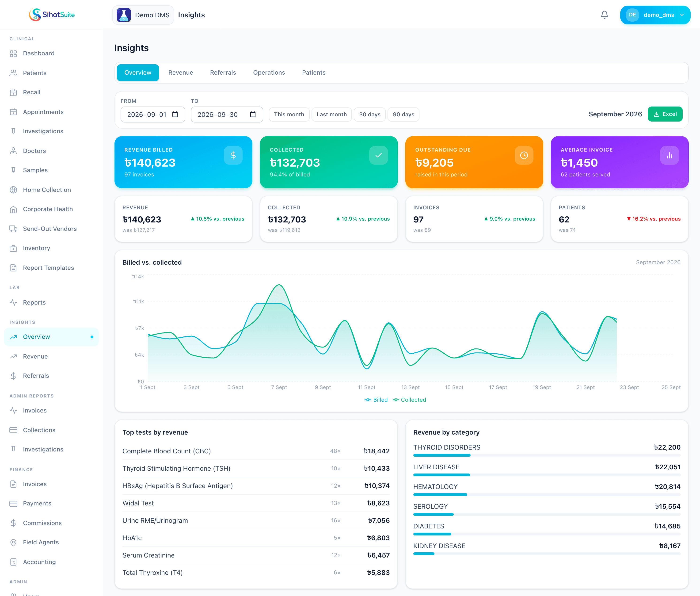Switch to the Operations tab
The width and height of the screenshot is (700, 596).
tap(269, 73)
